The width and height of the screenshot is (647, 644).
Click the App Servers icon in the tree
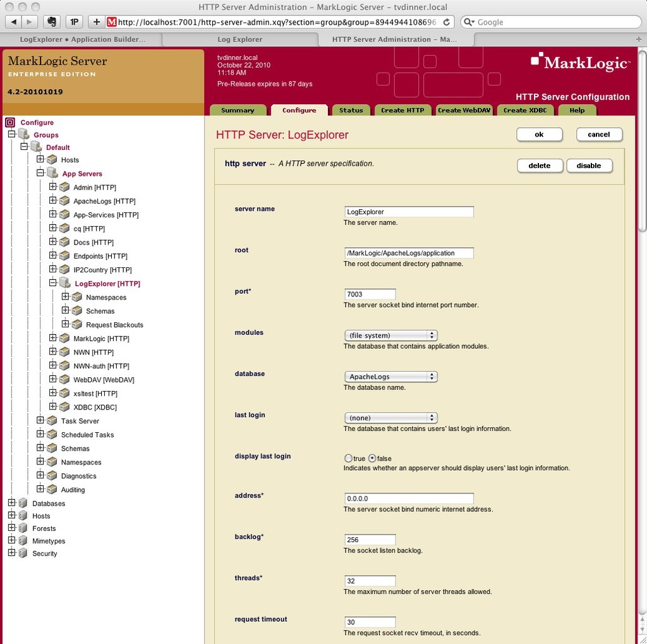pos(52,173)
